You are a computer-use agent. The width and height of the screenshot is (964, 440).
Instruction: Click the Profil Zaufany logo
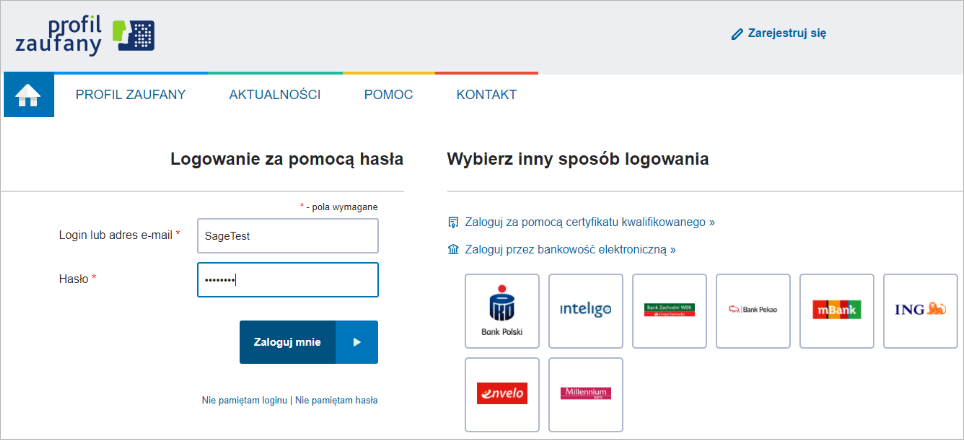pyautogui.click(x=85, y=35)
